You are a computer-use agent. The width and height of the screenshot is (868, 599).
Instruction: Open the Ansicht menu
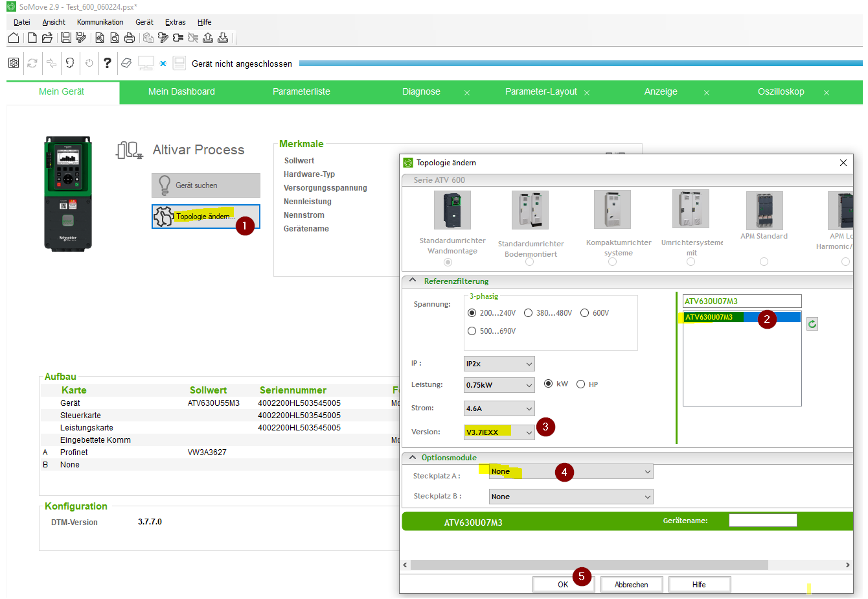coord(54,22)
